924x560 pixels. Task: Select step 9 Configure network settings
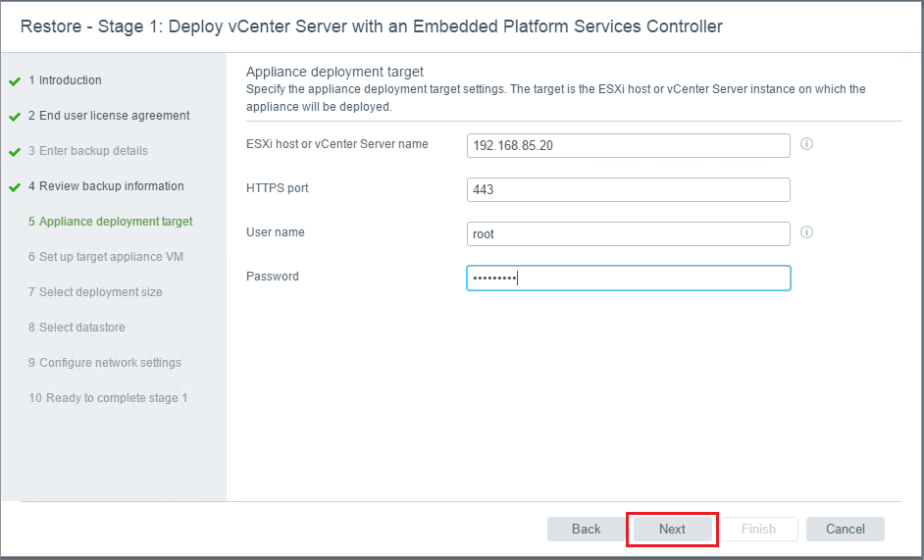(104, 363)
